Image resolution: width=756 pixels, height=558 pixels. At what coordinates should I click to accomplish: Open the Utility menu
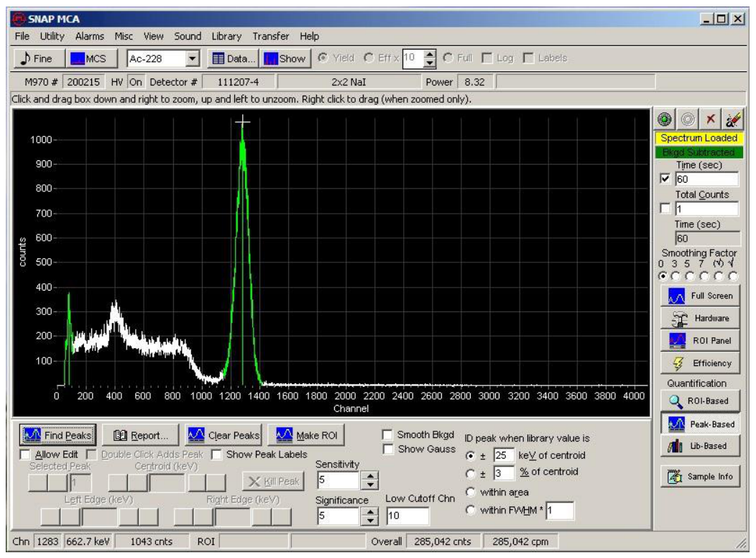point(52,36)
